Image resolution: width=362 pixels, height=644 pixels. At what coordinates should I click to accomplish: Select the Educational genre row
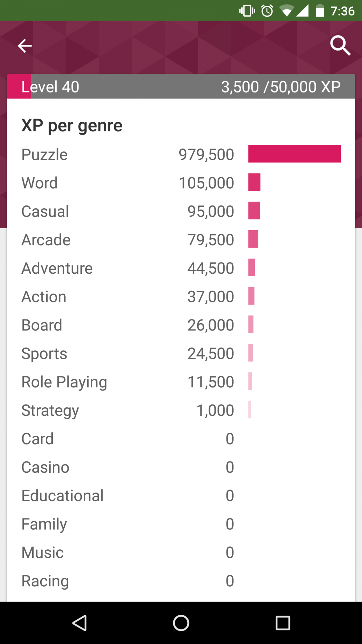(x=181, y=495)
